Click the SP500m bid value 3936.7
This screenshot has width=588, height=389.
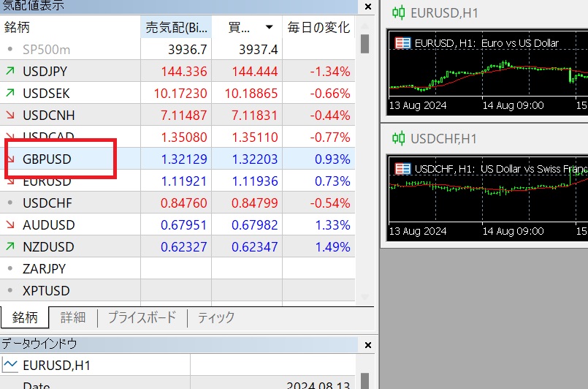tap(188, 50)
